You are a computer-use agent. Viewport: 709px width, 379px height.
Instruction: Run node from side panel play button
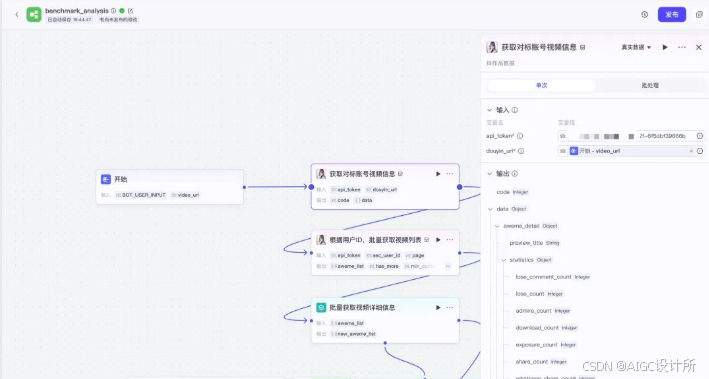(x=665, y=47)
